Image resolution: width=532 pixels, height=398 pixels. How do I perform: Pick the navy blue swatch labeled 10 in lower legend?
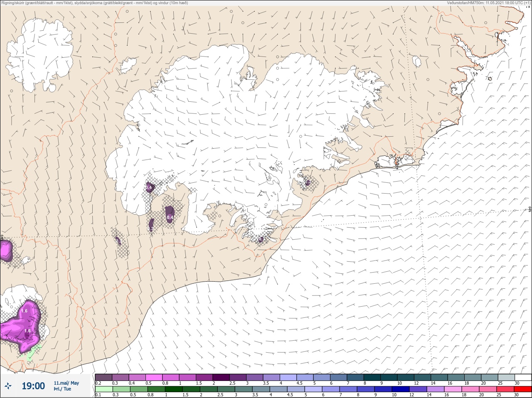[x=400, y=389]
